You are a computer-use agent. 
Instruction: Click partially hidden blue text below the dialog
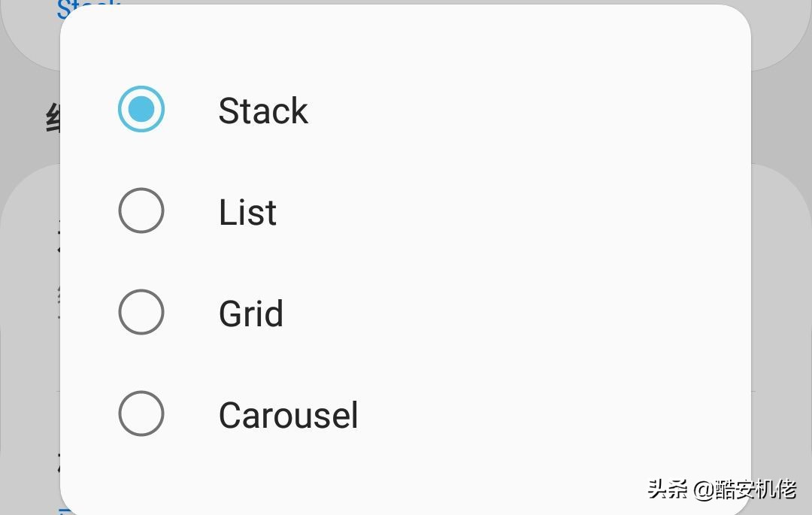click(68, 510)
